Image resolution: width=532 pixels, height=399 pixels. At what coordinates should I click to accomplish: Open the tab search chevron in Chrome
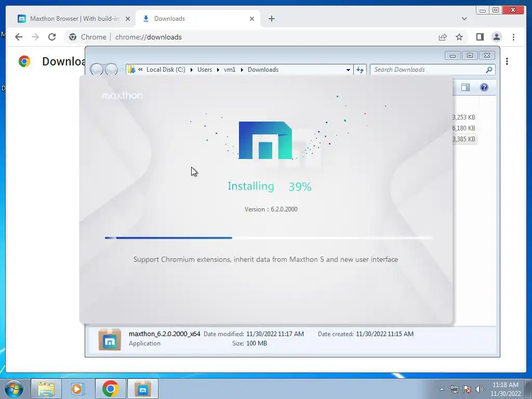[x=464, y=19]
